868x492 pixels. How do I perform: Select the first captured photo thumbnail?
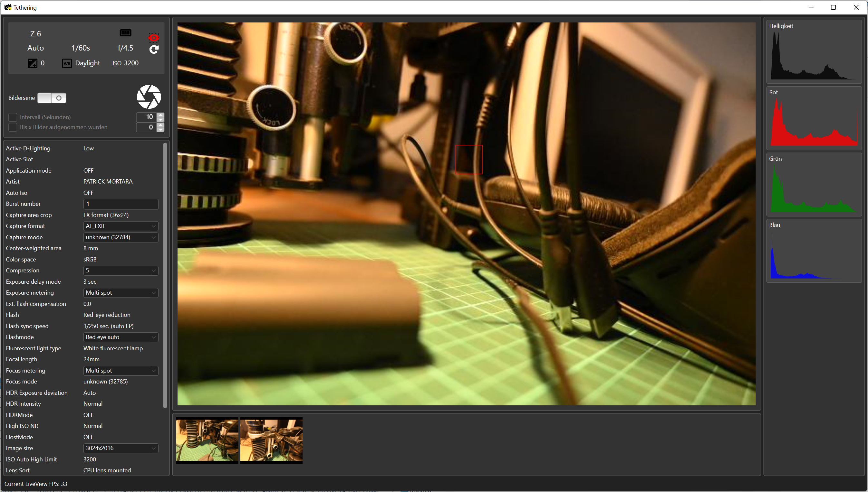207,440
